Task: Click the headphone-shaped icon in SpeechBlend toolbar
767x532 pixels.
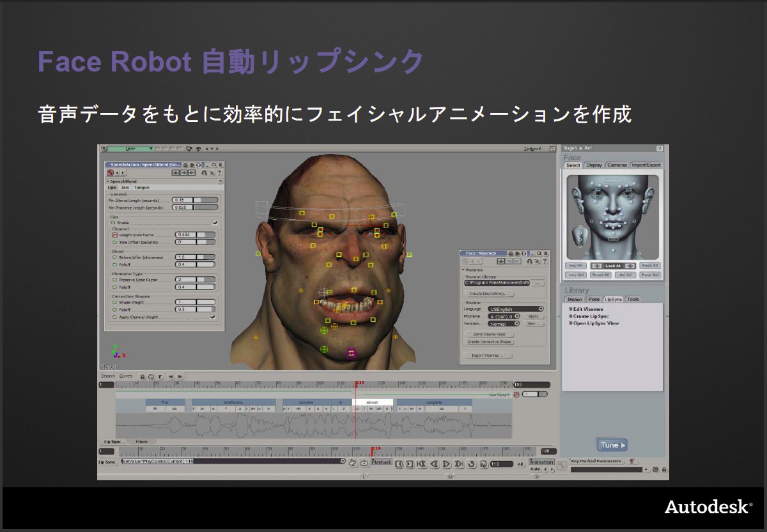Action: [x=204, y=172]
